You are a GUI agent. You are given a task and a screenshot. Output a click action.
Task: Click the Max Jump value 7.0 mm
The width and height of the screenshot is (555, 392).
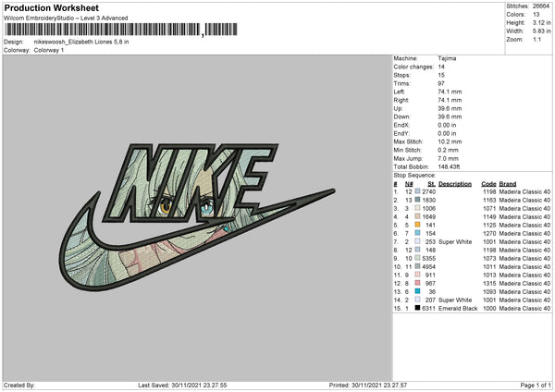[448, 158]
